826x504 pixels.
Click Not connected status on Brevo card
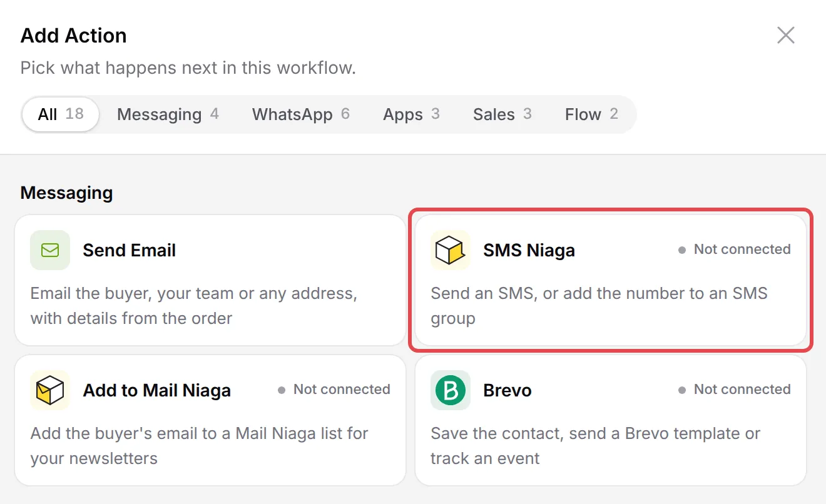coord(735,389)
